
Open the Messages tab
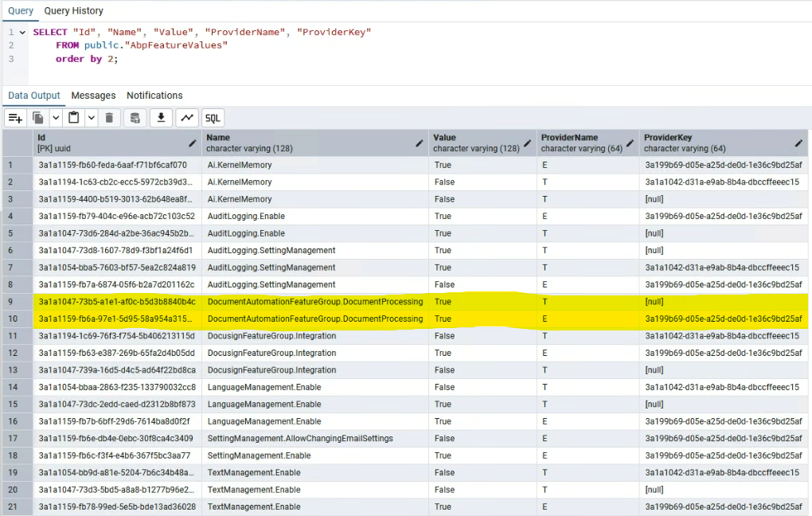click(x=93, y=96)
